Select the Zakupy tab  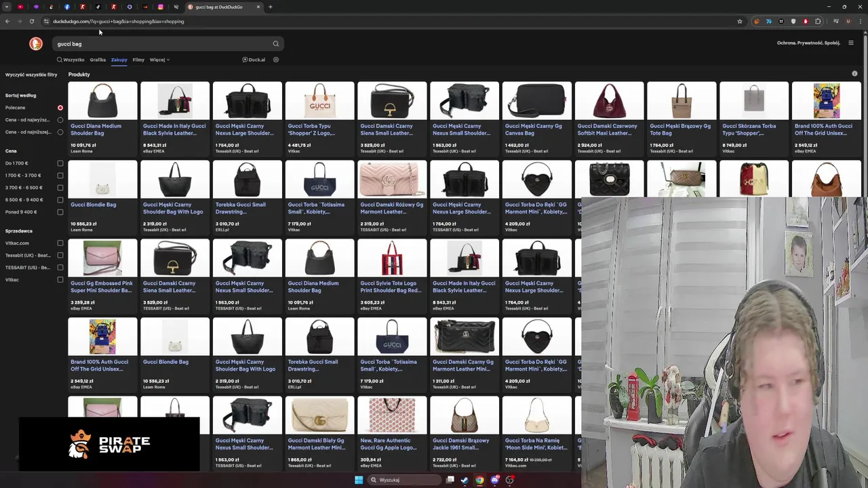(119, 60)
